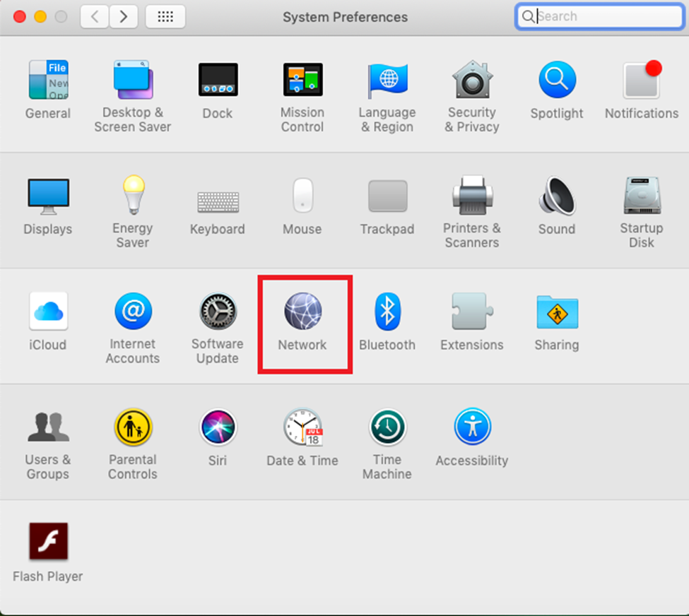Open Flash Player settings
The image size is (689, 616).
[48, 543]
